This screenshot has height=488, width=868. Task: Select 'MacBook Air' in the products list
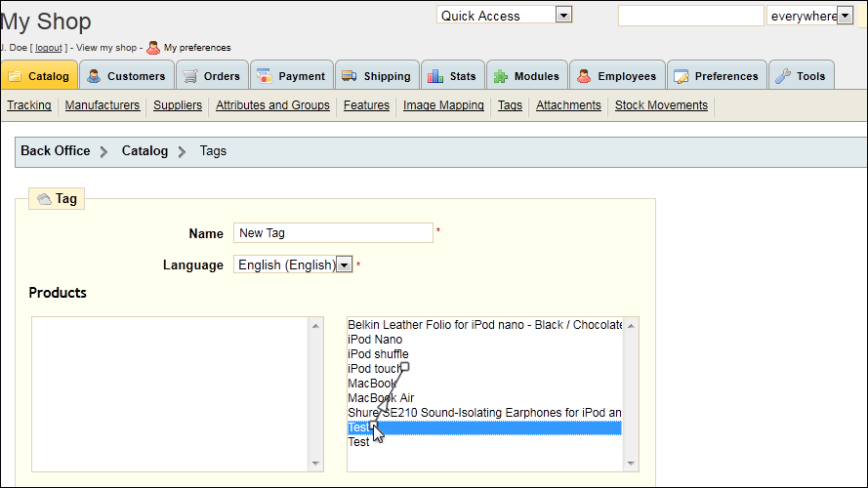pos(381,398)
